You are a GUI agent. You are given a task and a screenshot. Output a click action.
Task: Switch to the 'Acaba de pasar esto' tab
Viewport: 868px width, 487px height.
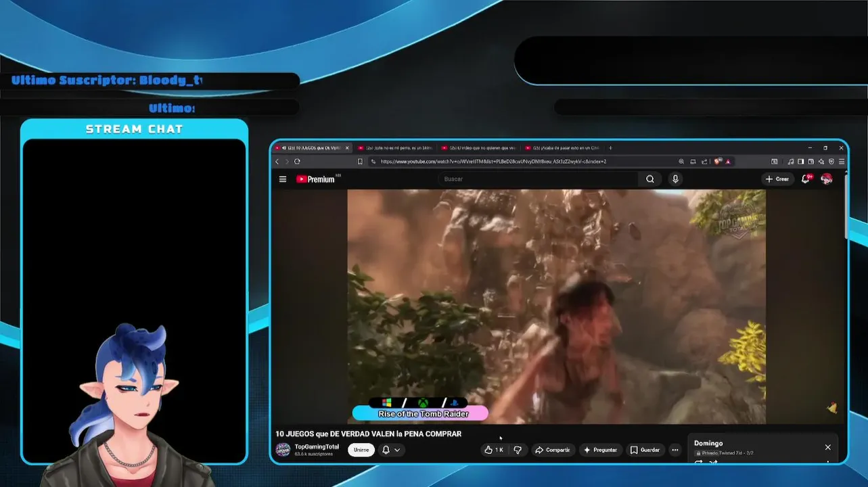click(x=562, y=147)
